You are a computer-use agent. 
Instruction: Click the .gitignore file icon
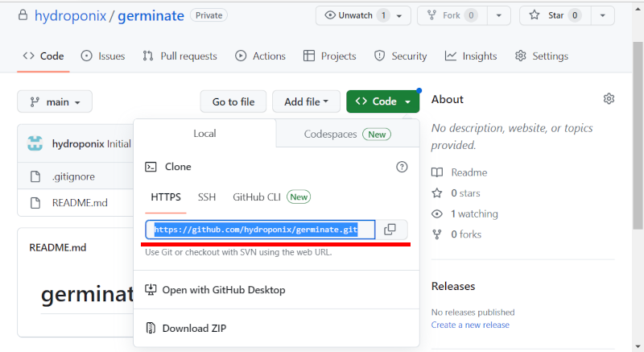point(35,176)
